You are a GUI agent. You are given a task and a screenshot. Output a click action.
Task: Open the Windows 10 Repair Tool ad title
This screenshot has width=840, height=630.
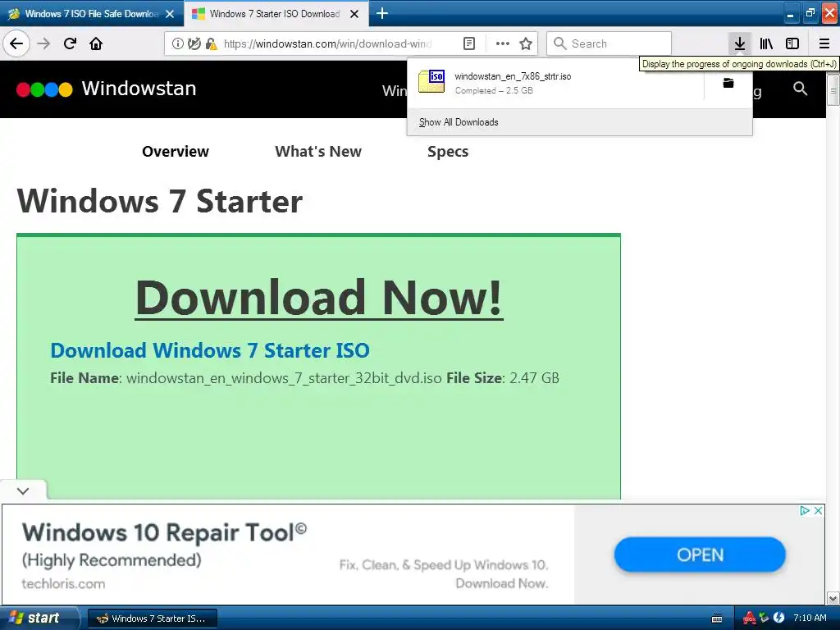click(x=164, y=532)
